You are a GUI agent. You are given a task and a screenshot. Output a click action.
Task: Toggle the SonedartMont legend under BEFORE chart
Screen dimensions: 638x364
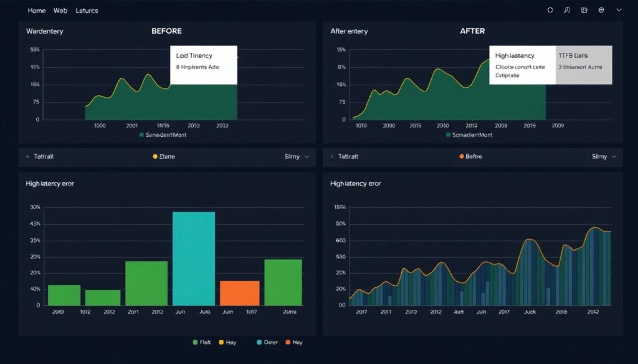141,134
